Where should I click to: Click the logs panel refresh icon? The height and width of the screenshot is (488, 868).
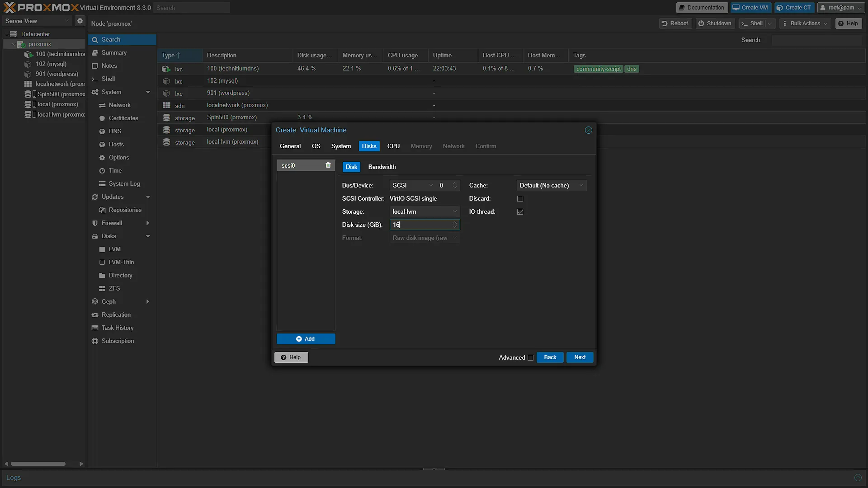[858, 478]
